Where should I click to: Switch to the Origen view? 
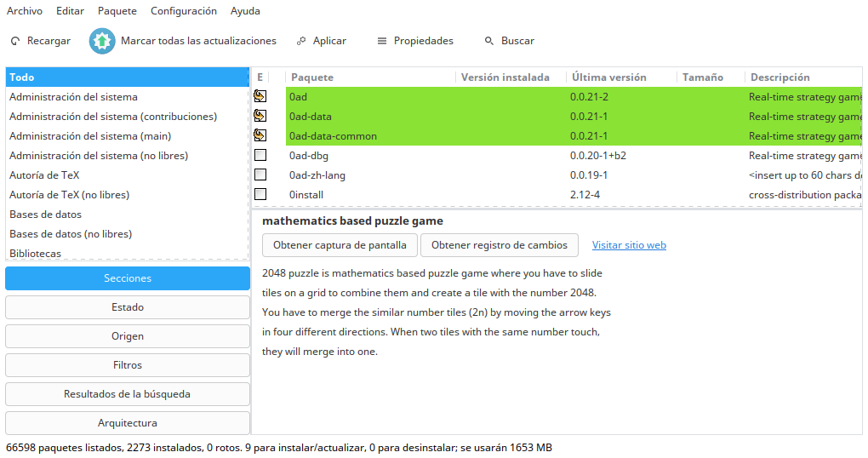coord(128,336)
